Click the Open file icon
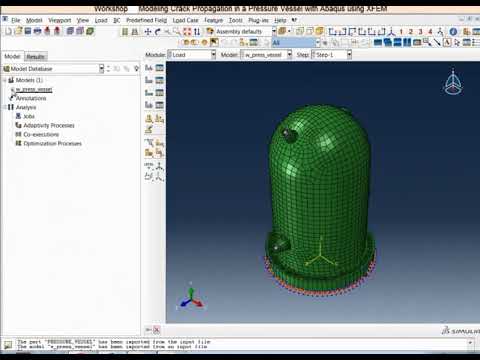Viewport: 480px width, 360px height. coord(19,31)
